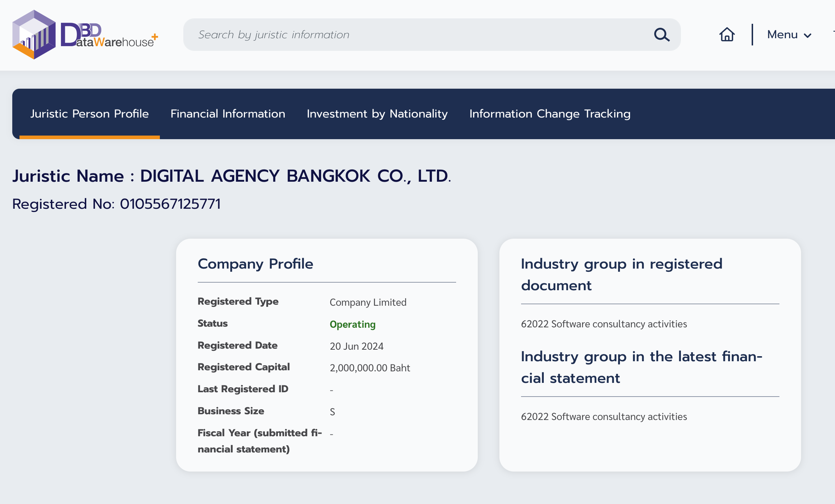835x504 pixels.
Task: Click the 'Last Registered ID' label
Action: pyautogui.click(x=243, y=389)
